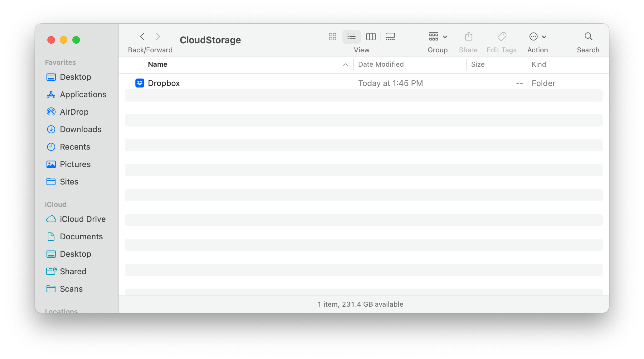Click the Date Modified column header

pos(381,64)
